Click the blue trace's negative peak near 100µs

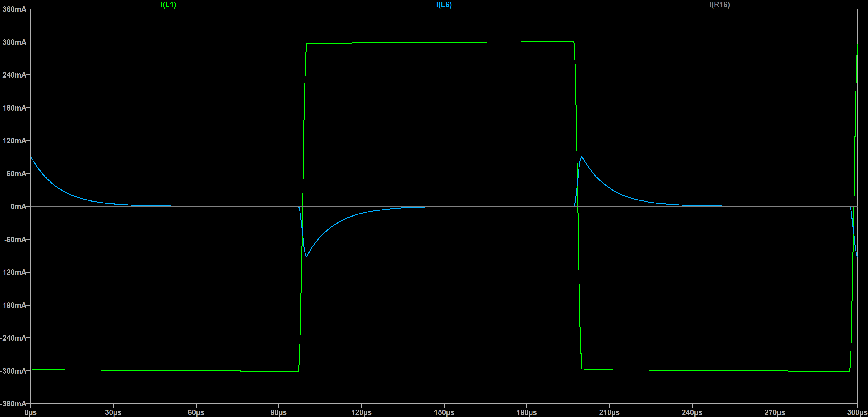pyautogui.click(x=306, y=256)
